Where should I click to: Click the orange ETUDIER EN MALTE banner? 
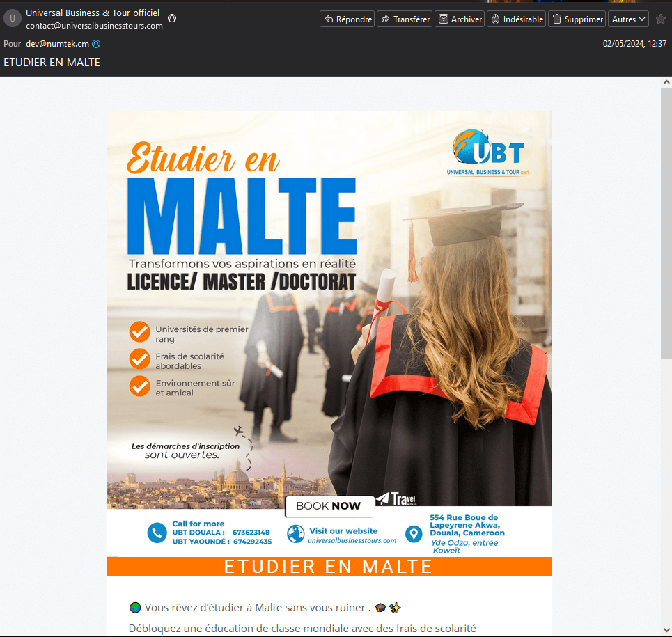click(x=329, y=567)
